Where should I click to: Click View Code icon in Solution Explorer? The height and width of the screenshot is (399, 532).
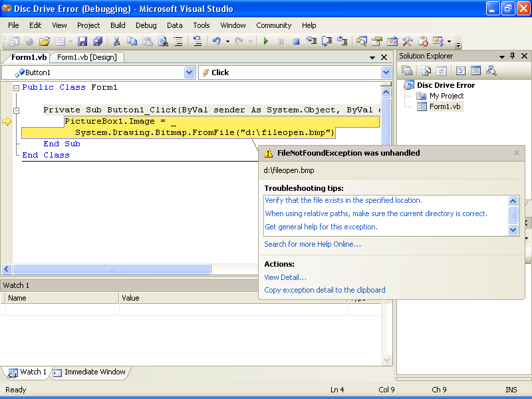point(460,70)
